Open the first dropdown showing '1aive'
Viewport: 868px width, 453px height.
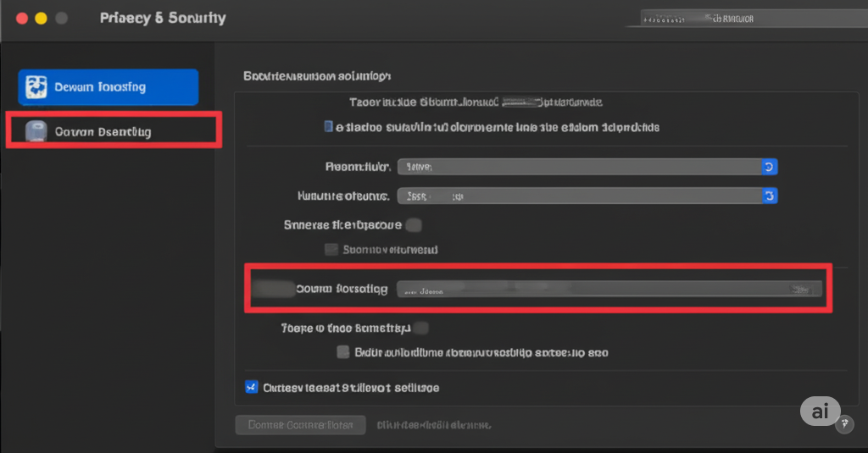point(587,167)
